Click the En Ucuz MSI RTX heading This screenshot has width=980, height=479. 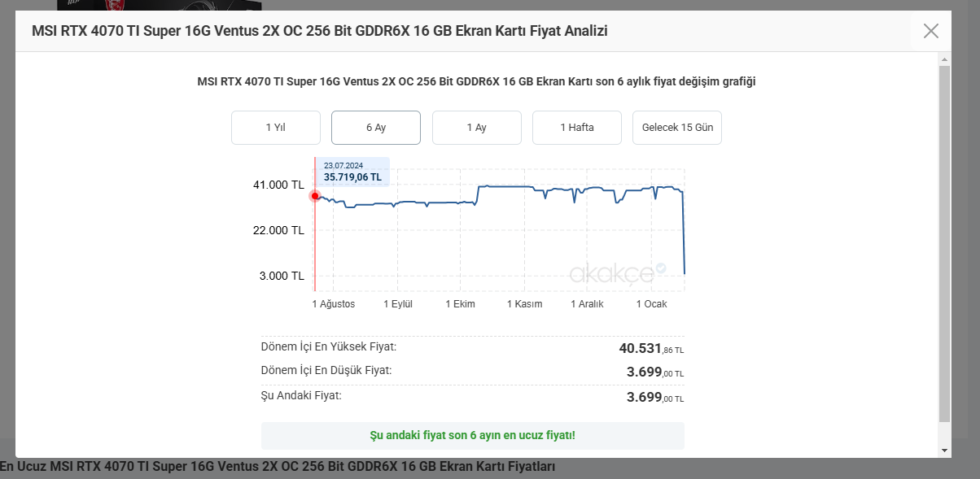tap(277, 467)
